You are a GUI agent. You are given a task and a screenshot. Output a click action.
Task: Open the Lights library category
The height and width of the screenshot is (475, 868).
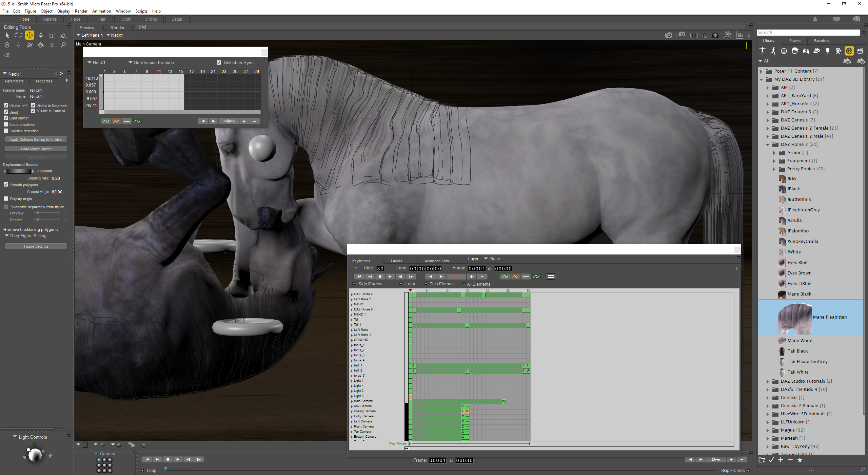(x=827, y=51)
